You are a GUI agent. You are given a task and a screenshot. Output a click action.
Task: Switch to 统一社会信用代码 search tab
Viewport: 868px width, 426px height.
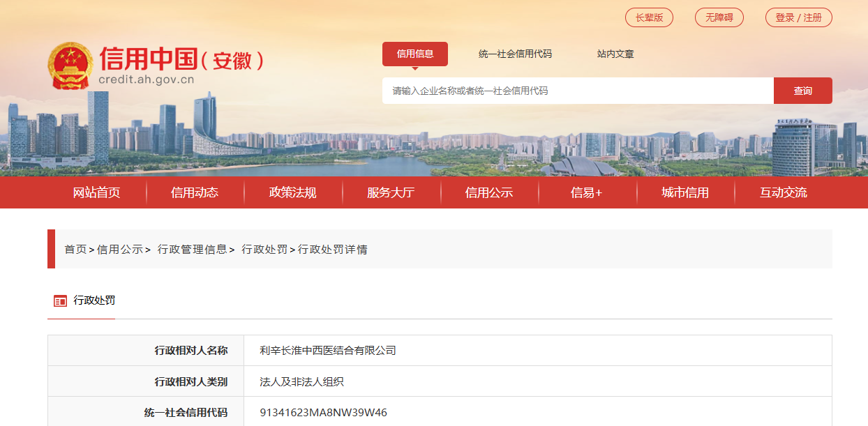click(515, 54)
